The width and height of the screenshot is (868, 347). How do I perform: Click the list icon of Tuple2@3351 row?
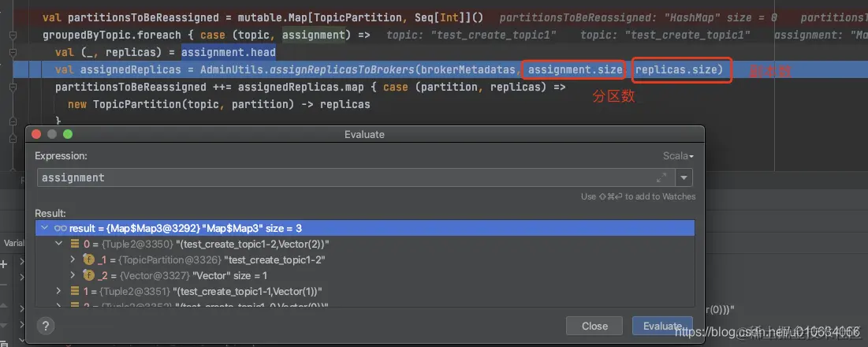[x=75, y=290]
